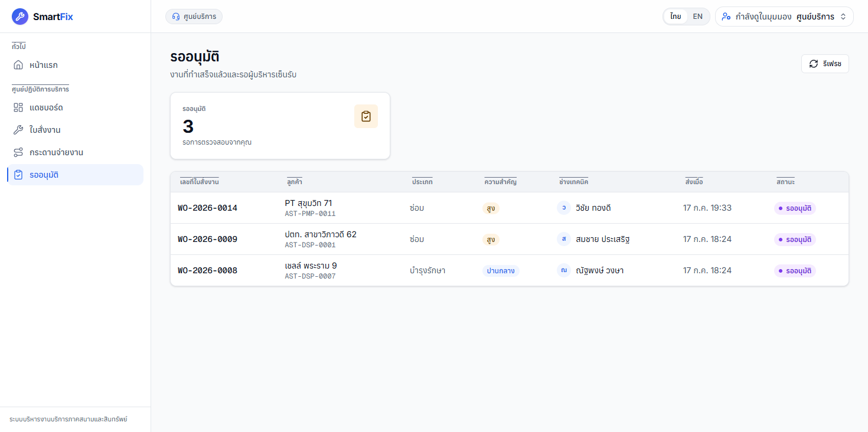Click asset code AST-PMP-0011

pos(310,214)
